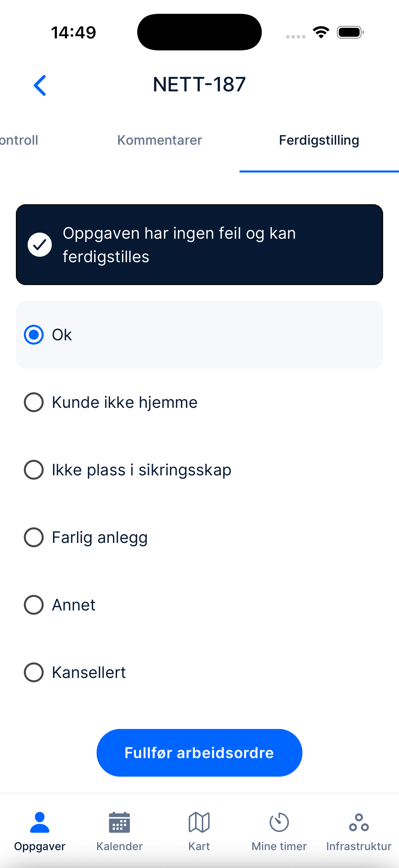399x868 pixels.
Task: Switch to the Kommentarer tab
Action: [159, 140]
